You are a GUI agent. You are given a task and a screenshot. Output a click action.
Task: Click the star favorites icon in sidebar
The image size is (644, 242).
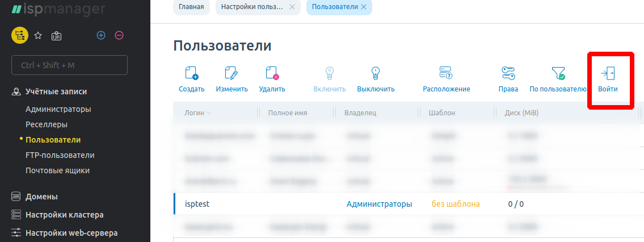38,35
